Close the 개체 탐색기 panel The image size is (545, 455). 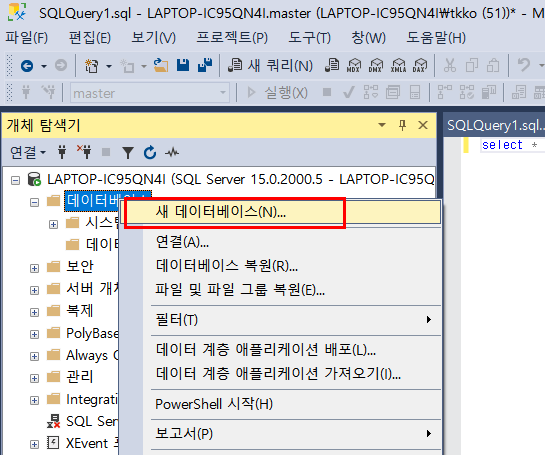click(423, 125)
